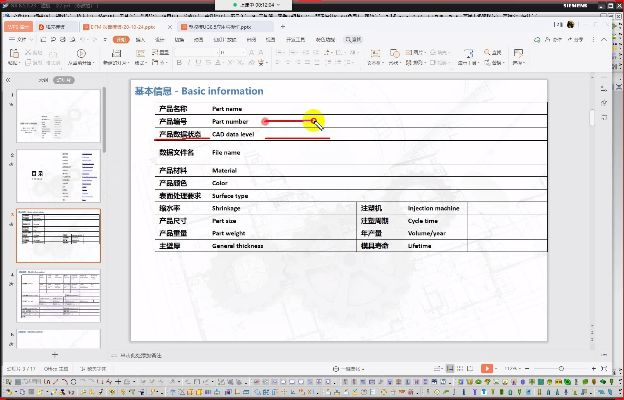Click Office 主题 in status bar

(56, 368)
